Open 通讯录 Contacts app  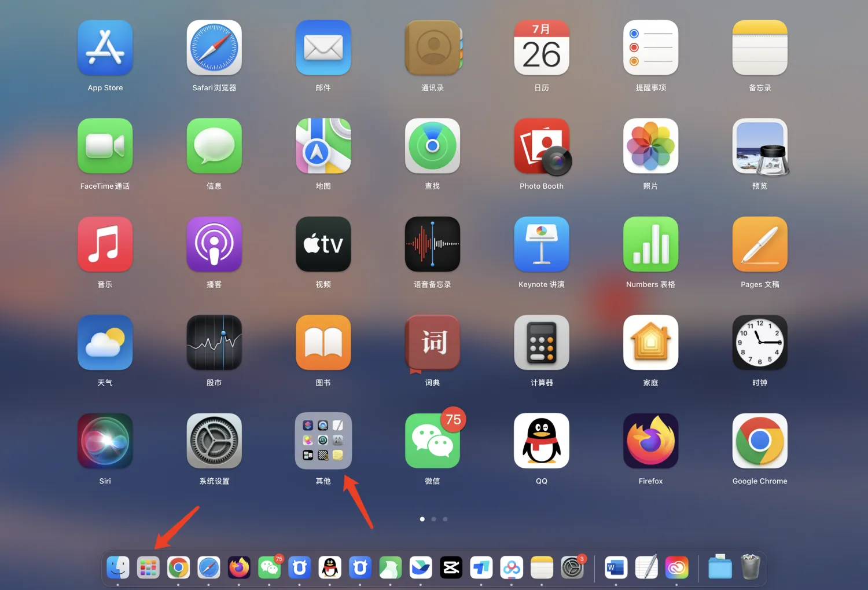(x=432, y=48)
